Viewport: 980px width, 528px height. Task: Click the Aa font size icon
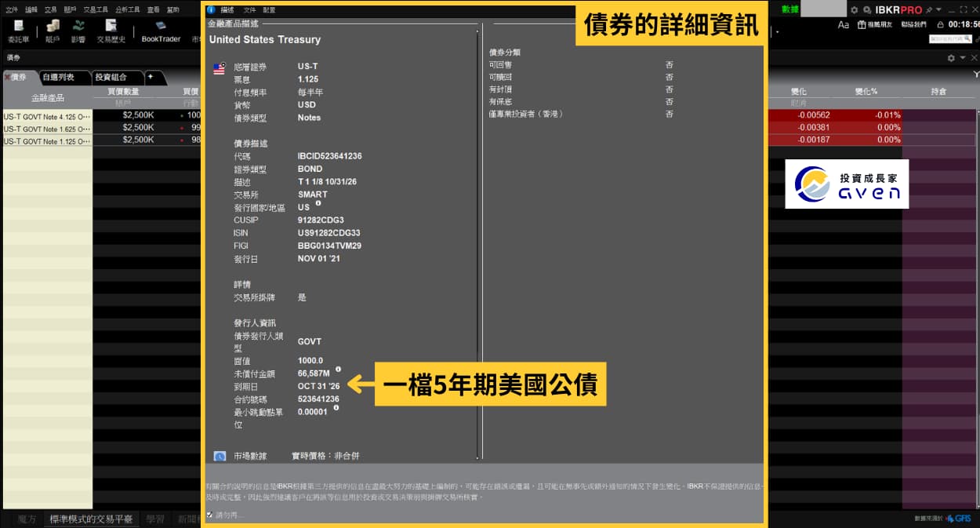coord(844,24)
